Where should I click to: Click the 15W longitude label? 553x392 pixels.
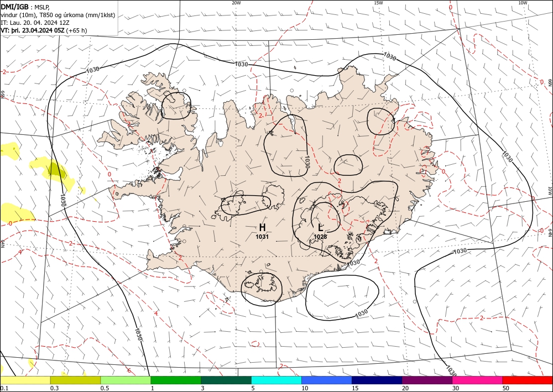(x=378, y=3)
